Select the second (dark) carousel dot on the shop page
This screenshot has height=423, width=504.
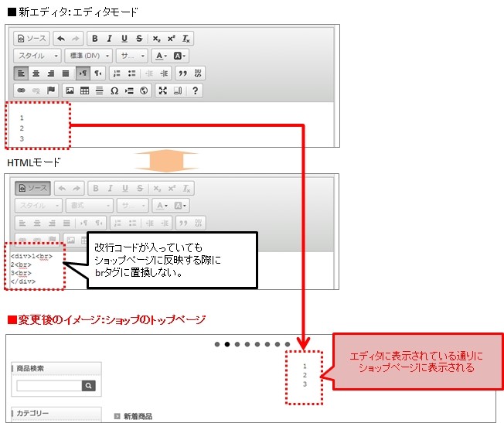coord(227,345)
